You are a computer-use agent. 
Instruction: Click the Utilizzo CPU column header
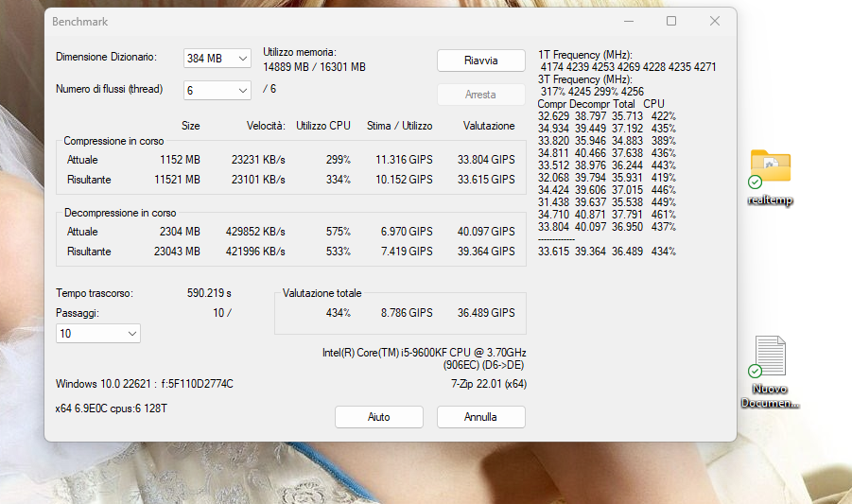pyautogui.click(x=323, y=126)
